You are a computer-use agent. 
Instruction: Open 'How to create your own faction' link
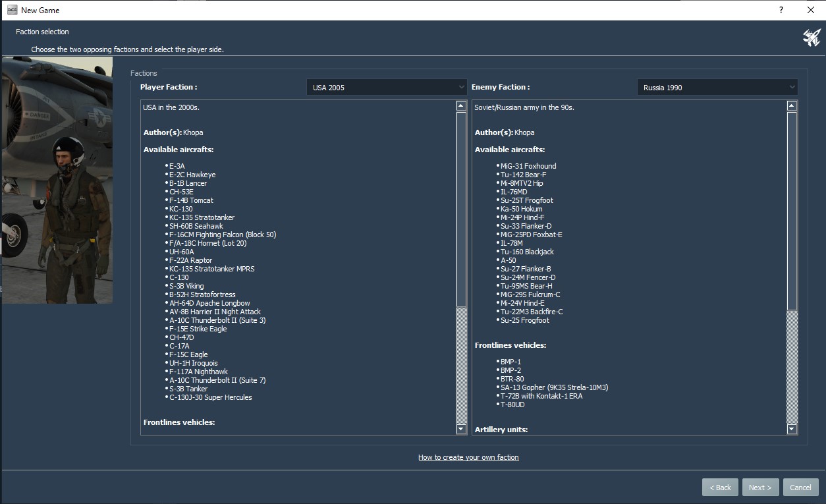click(468, 457)
